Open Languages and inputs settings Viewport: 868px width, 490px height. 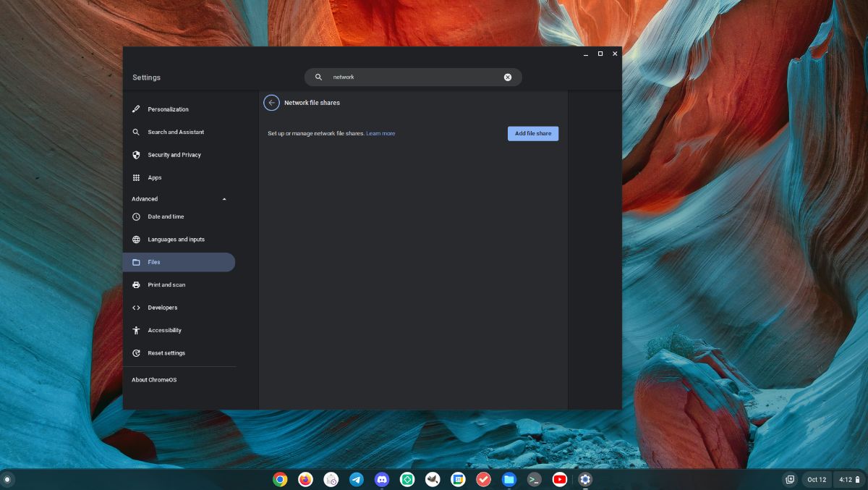176,239
